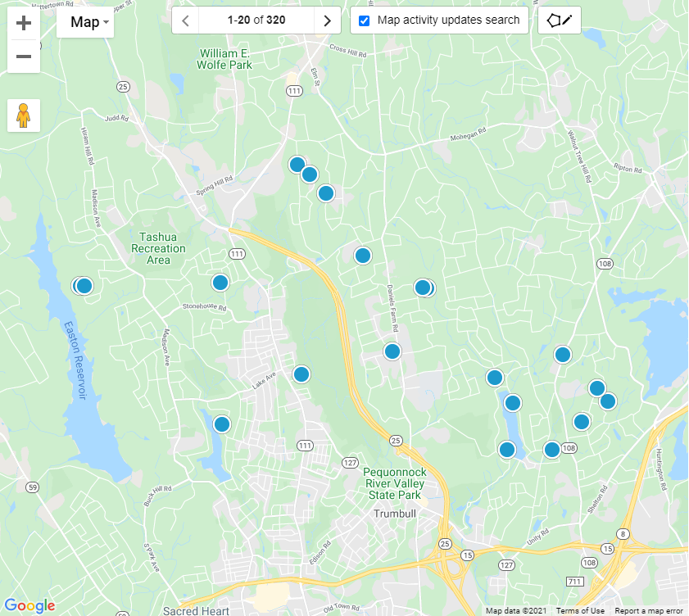689x616 pixels.
Task: Zoom out using the minus control
Action: pyautogui.click(x=23, y=56)
